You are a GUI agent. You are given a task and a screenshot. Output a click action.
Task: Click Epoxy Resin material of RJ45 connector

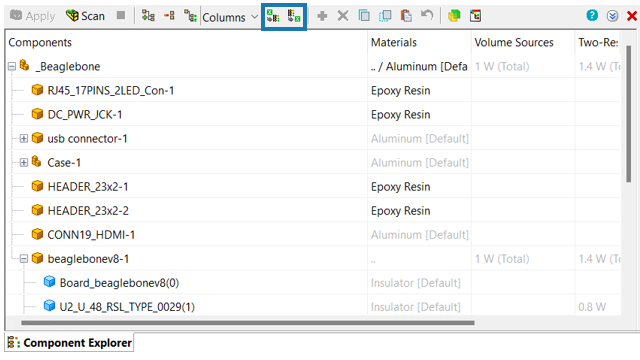(x=400, y=91)
